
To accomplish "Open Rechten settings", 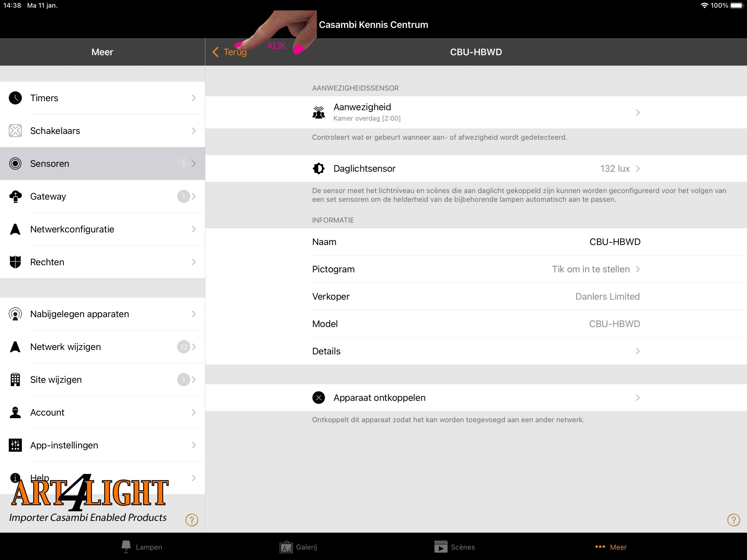I will [103, 262].
